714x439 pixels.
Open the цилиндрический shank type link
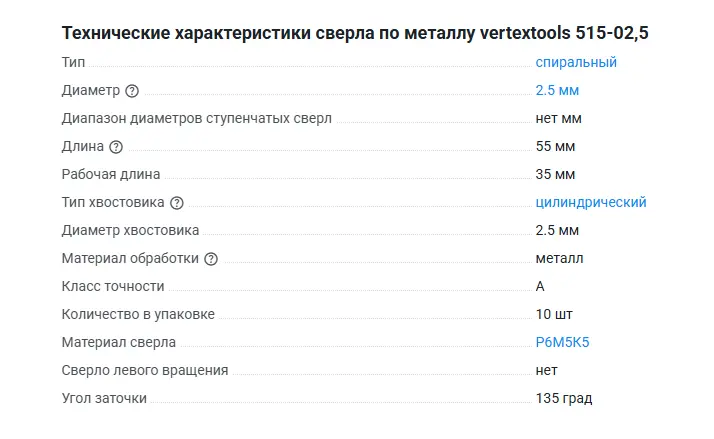[591, 202]
